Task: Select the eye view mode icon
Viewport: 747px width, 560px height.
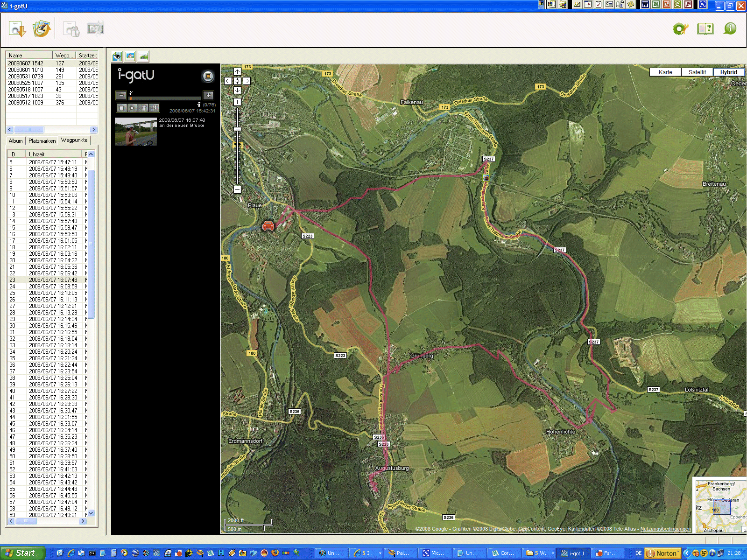Action: [117, 56]
